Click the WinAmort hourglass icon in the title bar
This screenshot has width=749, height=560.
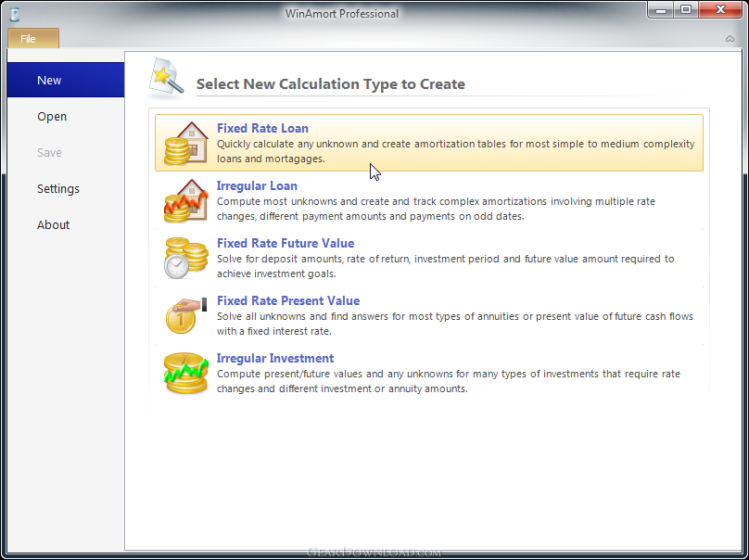tap(15, 14)
